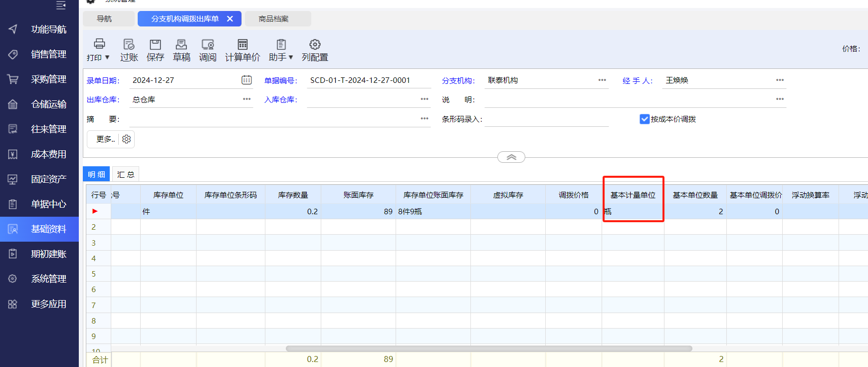Click the 虚拟库存 column header
This screenshot has width=868, height=367.
[508, 195]
